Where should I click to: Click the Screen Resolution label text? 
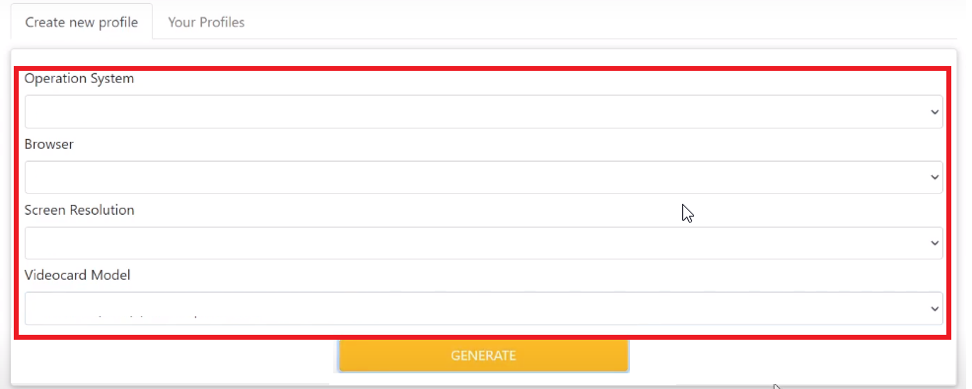point(79,210)
